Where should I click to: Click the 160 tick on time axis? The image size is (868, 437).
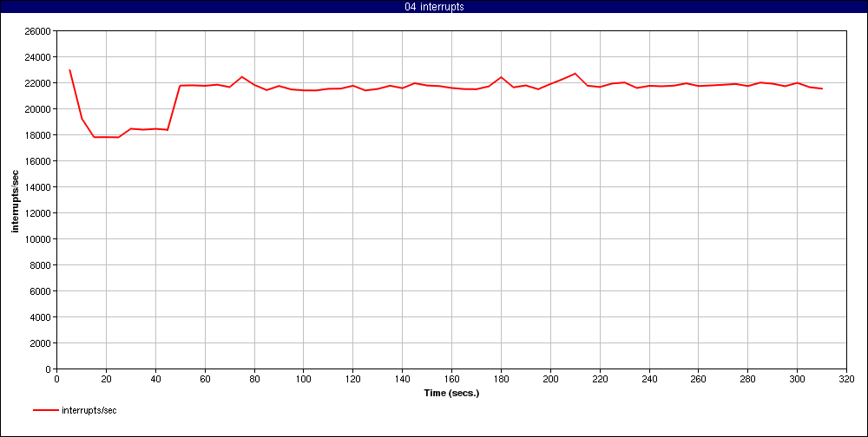tap(451, 380)
